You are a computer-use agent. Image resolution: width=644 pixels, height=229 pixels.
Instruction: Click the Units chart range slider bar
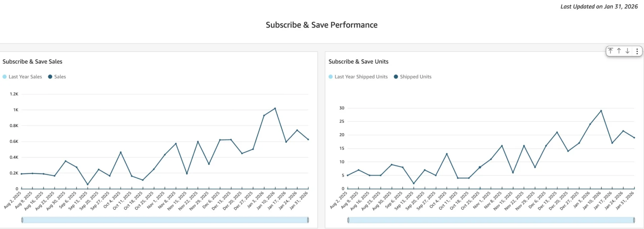pyautogui.click(x=491, y=220)
